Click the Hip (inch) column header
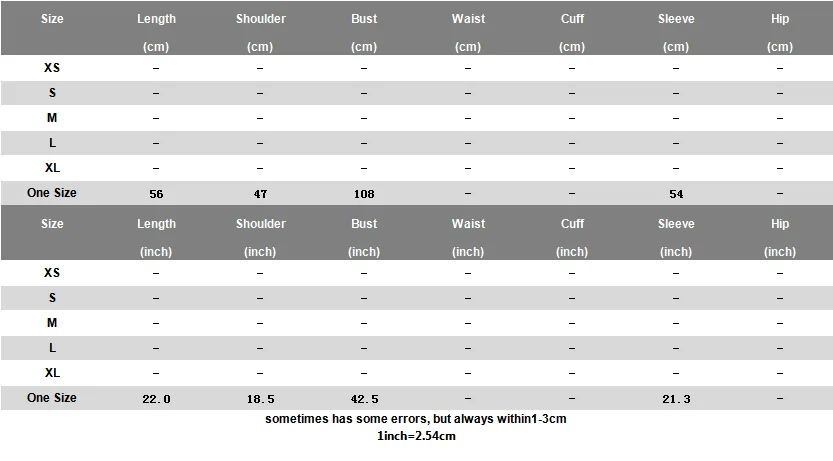The width and height of the screenshot is (833, 461). [x=780, y=237]
